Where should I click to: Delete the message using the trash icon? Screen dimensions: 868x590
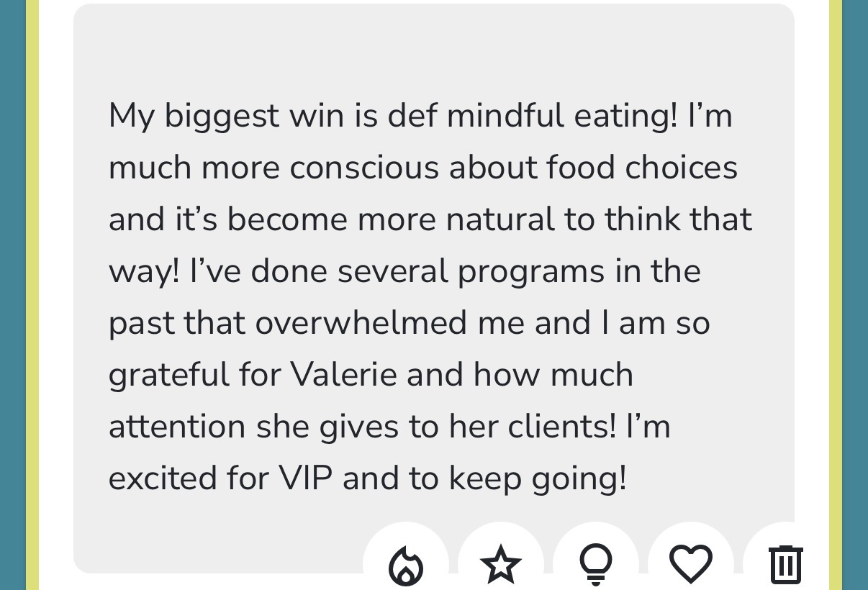[x=785, y=563]
